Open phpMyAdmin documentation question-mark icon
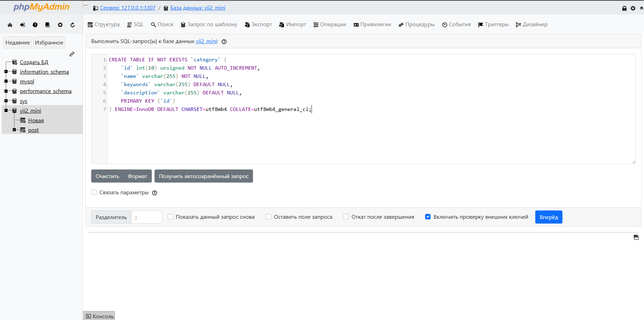The image size is (644, 320). 35,25
